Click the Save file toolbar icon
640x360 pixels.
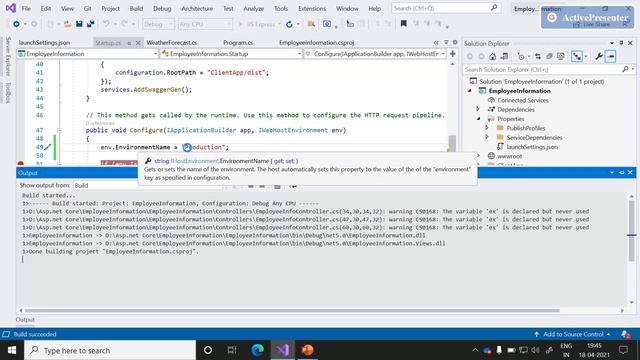click(79, 24)
